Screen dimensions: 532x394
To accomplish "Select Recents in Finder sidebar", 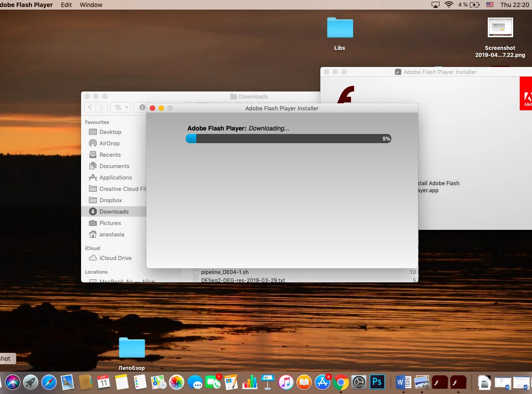I will coord(113,155).
